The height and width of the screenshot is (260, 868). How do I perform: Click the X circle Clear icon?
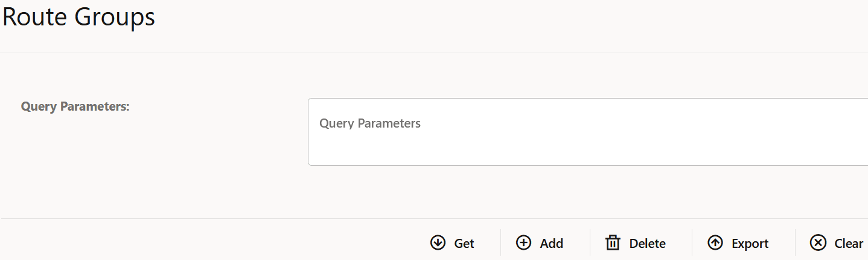click(818, 242)
